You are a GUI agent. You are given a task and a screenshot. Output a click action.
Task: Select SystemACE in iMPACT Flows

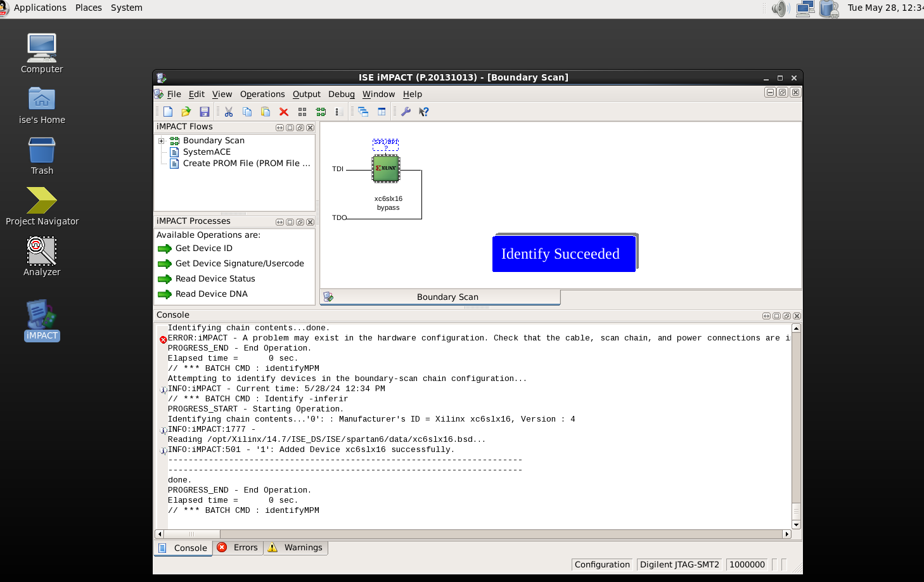[207, 152]
